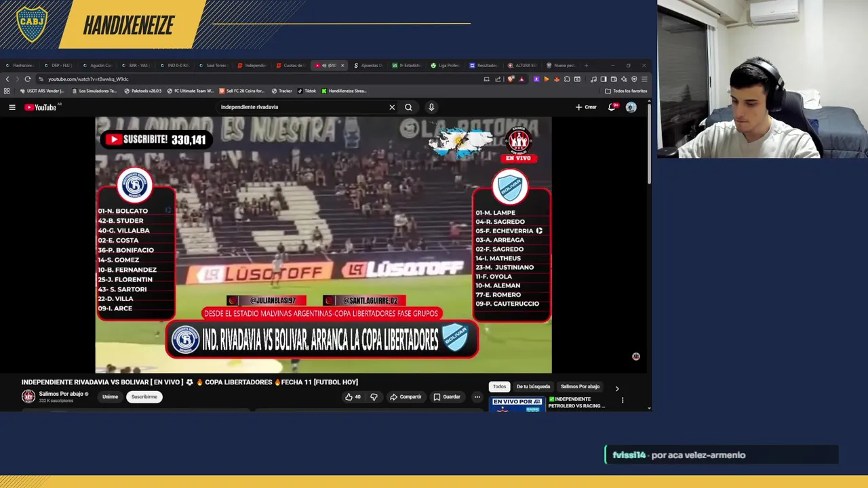Click the Sell FC 26 Coins bookmark
The image size is (868, 488).
pyautogui.click(x=241, y=91)
